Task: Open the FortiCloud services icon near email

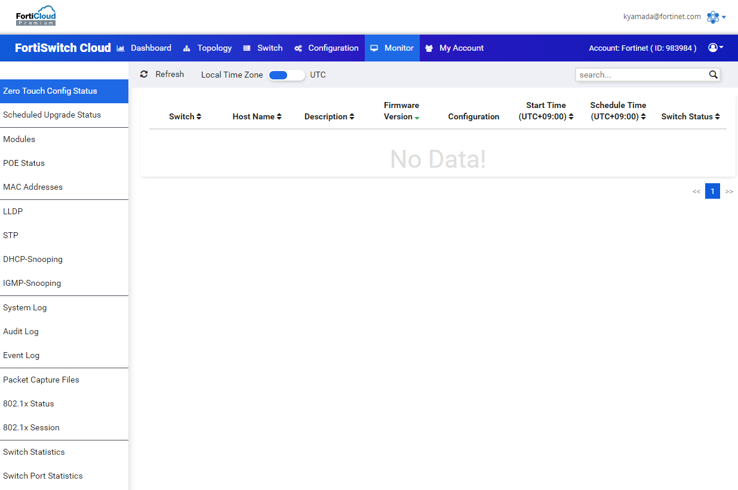Action: click(713, 17)
